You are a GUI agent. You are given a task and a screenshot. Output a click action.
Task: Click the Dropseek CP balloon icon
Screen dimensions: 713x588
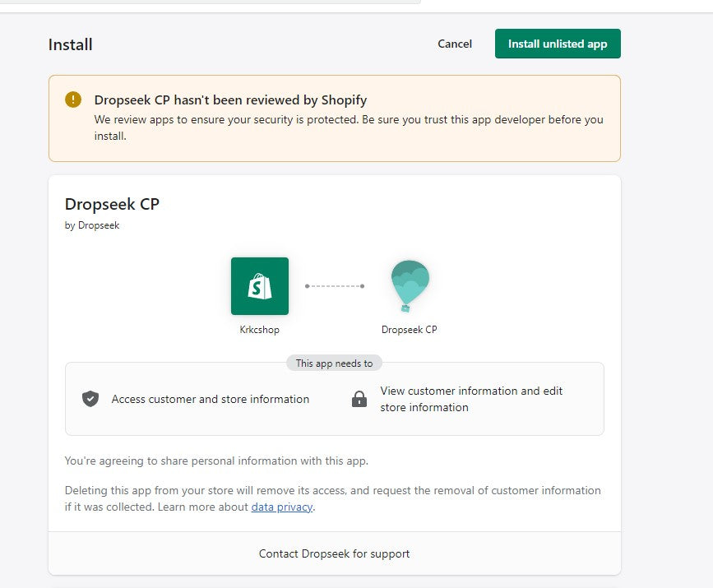pos(410,285)
